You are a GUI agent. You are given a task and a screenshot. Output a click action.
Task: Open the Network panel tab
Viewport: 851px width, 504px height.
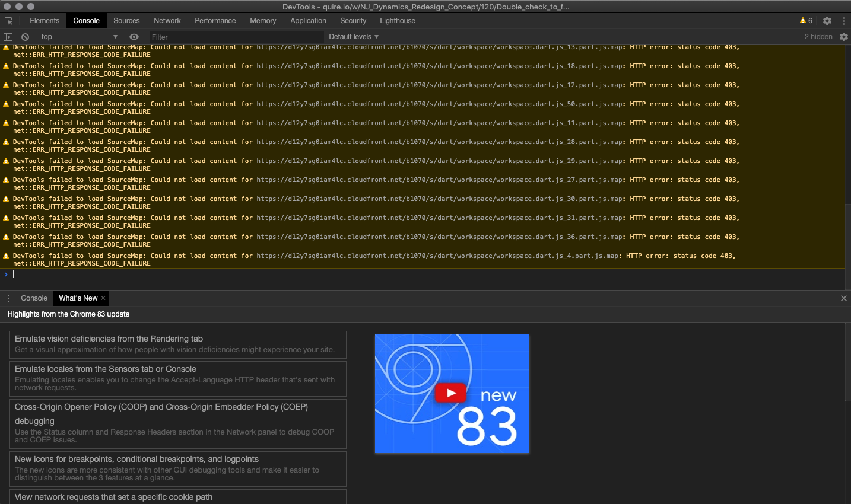(x=167, y=21)
